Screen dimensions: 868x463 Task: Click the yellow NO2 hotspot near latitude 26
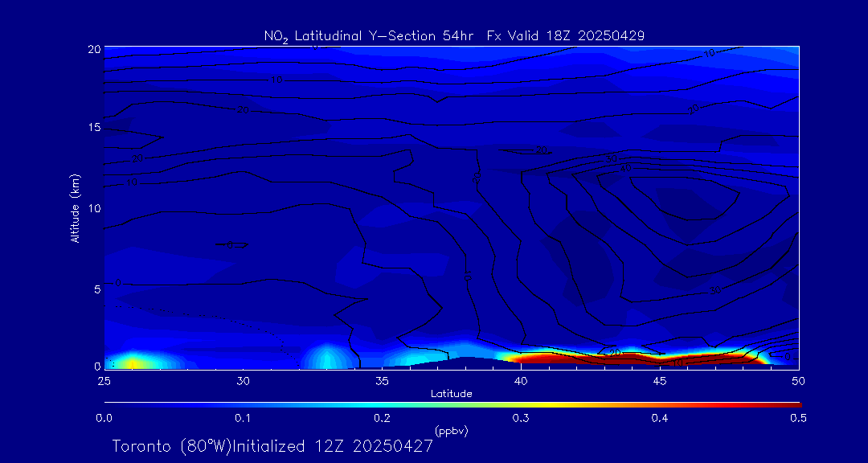[133, 363]
